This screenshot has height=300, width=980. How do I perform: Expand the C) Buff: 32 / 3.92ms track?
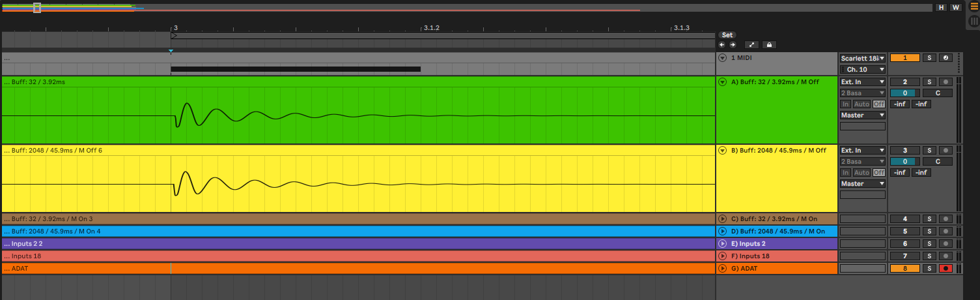pos(721,219)
